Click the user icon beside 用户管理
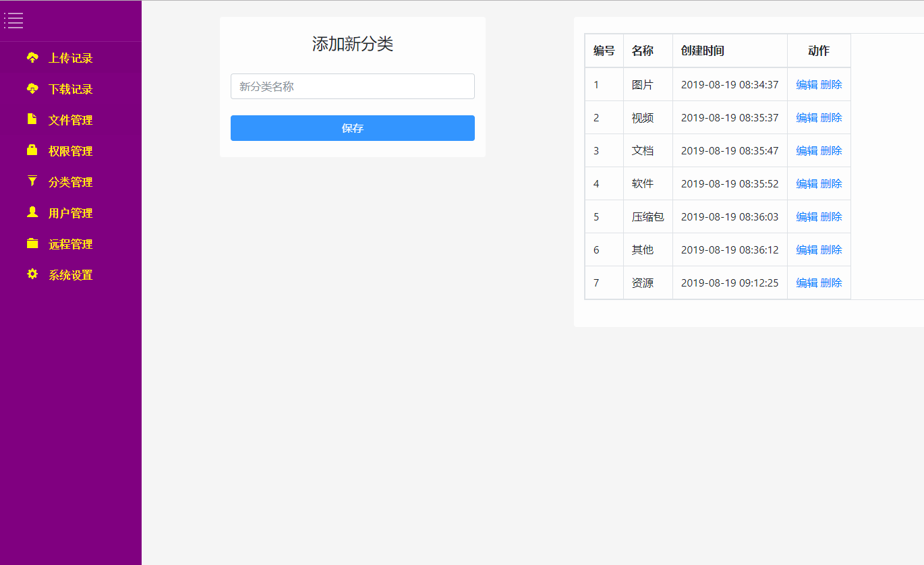Viewport: 924px width, 565px height. (x=32, y=212)
